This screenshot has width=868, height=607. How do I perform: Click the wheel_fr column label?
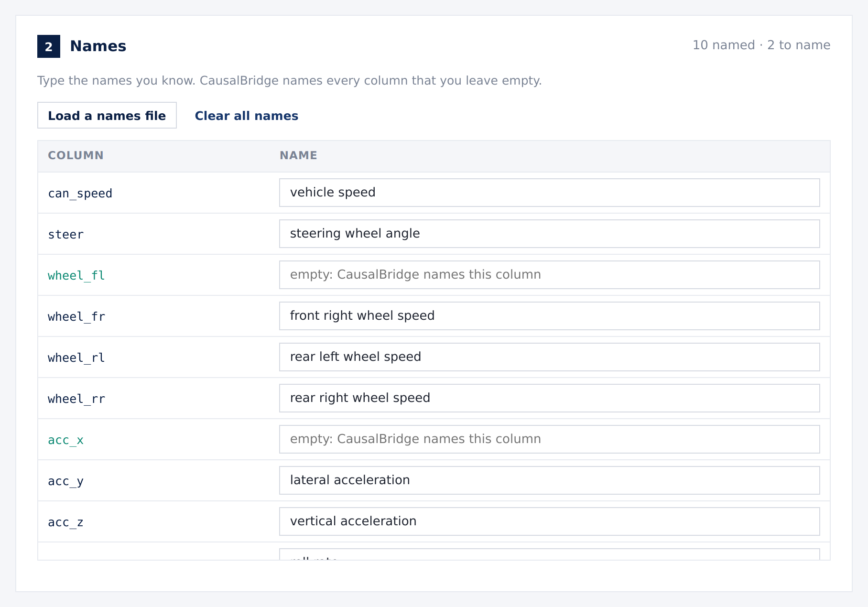click(76, 317)
